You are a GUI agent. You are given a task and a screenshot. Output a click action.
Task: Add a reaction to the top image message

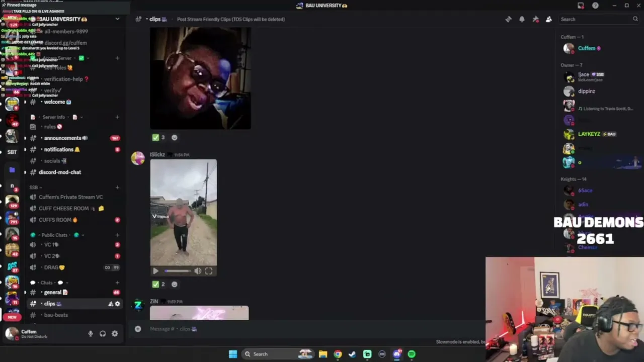[175, 137]
